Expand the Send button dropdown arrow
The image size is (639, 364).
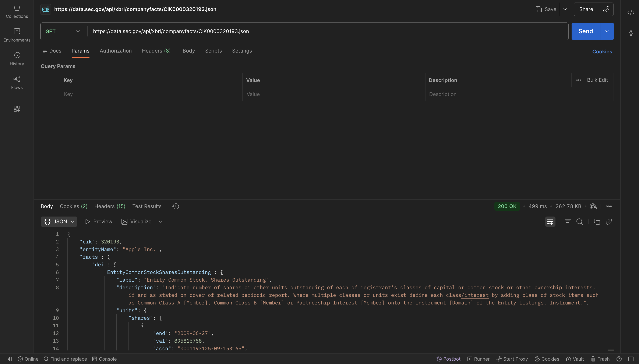pyautogui.click(x=607, y=31)
